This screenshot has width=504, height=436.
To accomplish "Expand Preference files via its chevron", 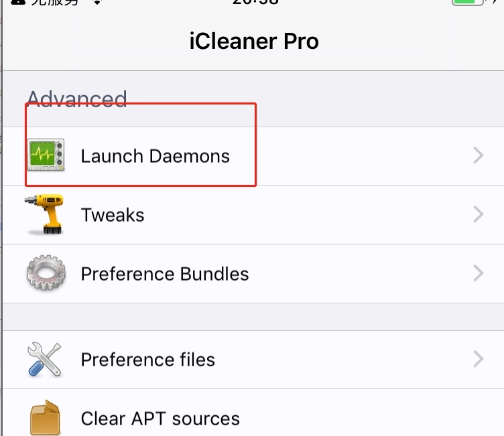I will pos(479,359).
